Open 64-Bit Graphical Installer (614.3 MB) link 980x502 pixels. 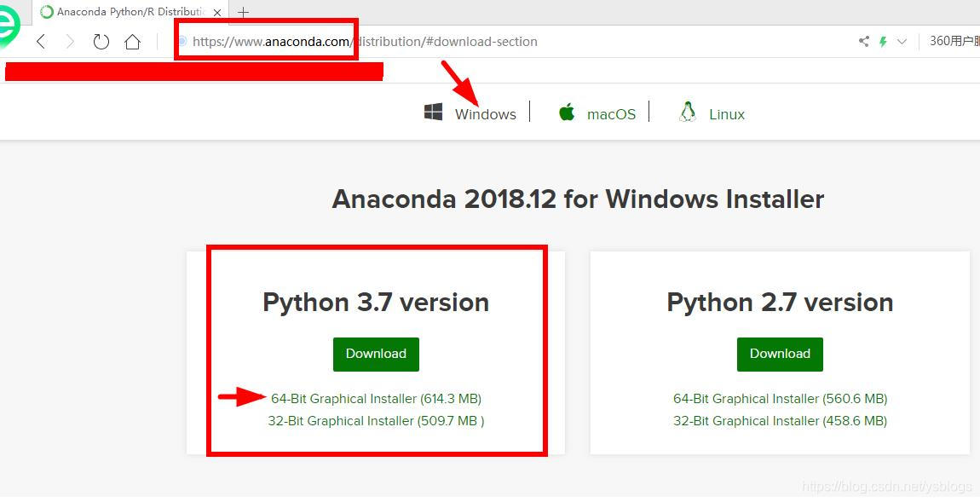[x=377, y=398]
